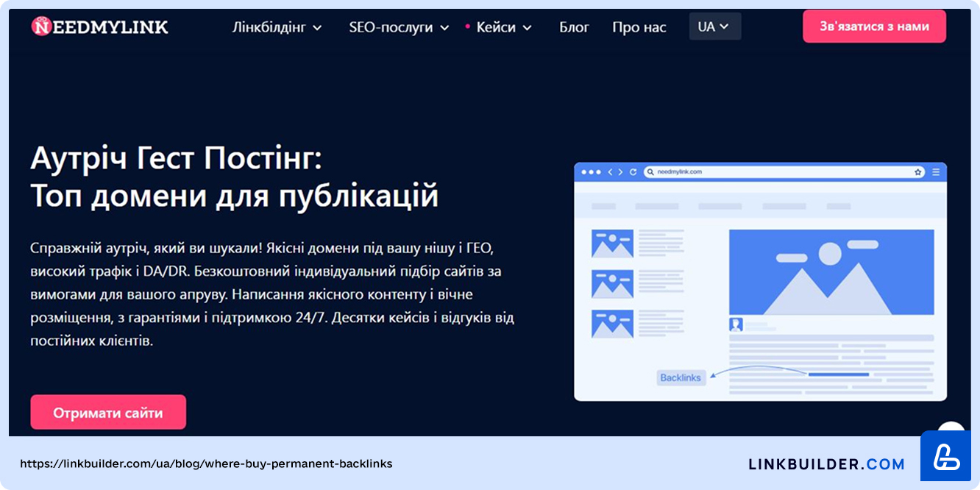The width and height of the screenshot is (980, 490).
Task: Click the heading line Топ домени для публікацій
Action: click(x=235, y=196)
